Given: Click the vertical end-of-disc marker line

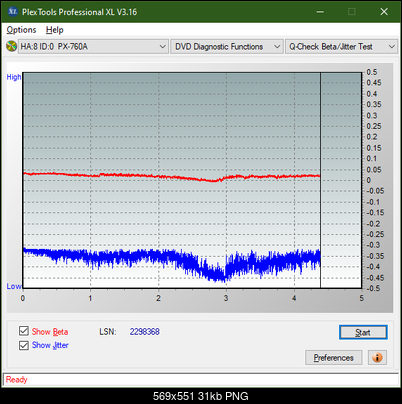Looking at the screenshot, I should pyautogui.click(x=320, y=180).
